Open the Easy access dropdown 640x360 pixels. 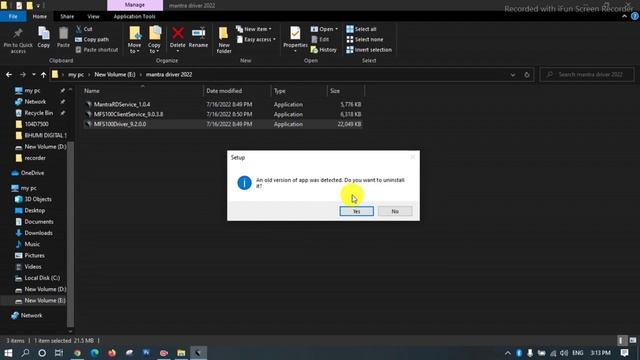(256, 39)
